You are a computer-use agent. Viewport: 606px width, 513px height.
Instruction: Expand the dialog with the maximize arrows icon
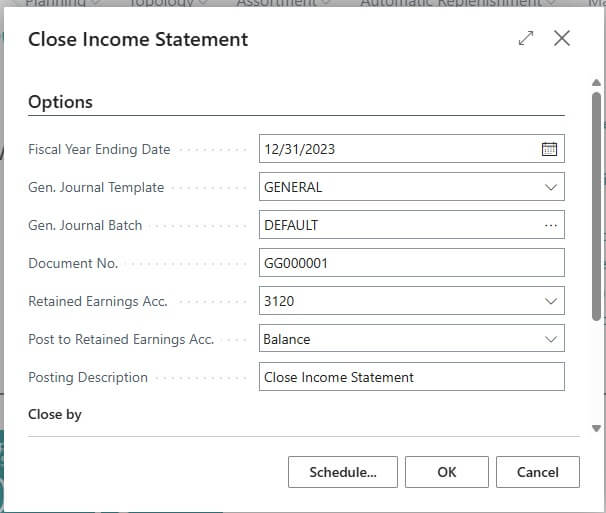click(526, 38)
